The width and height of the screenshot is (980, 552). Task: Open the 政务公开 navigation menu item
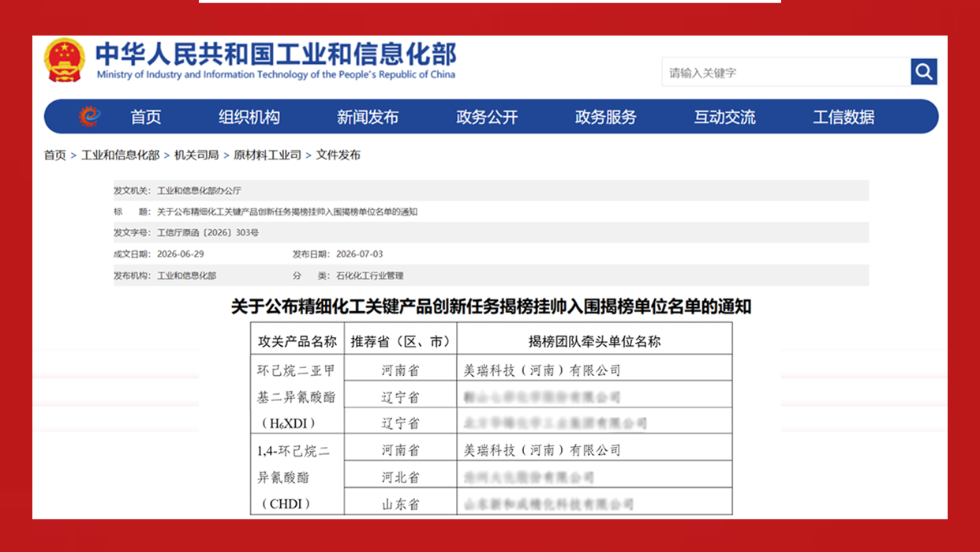[487, 117]
